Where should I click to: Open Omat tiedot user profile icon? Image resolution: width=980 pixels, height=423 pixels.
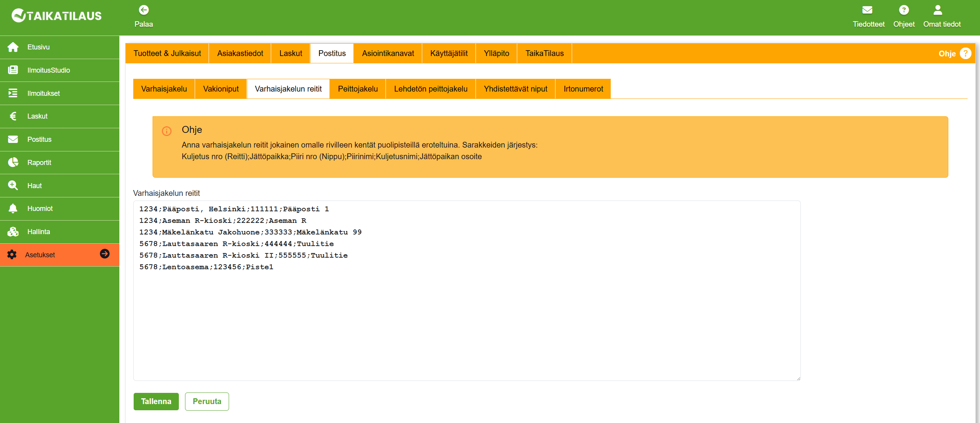(938, 10)
